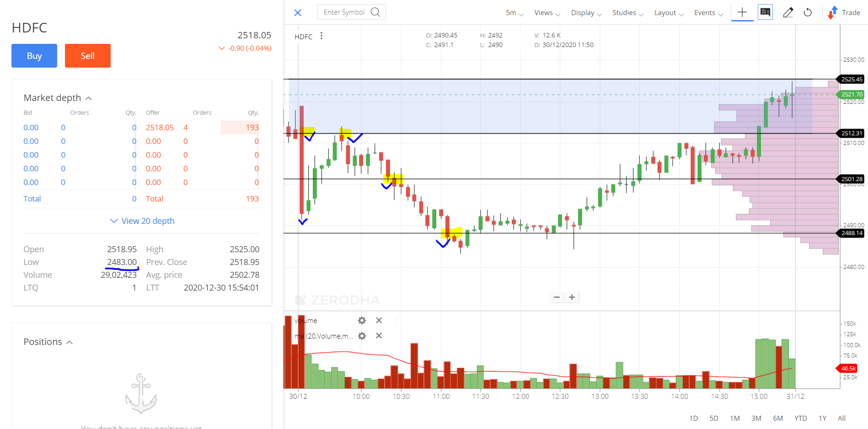Open the 5m interval dropdown
The width and height of the screenshot is (868, 429).
(x=514, y=13)
